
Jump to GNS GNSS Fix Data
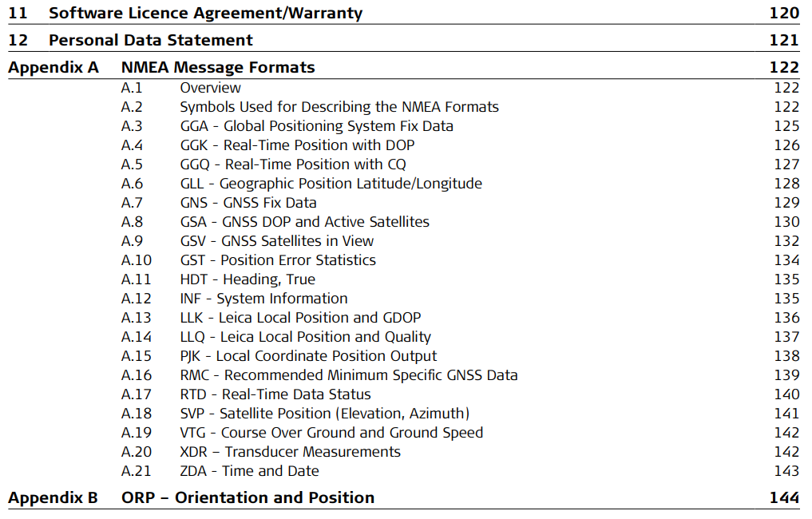[248, 203]
